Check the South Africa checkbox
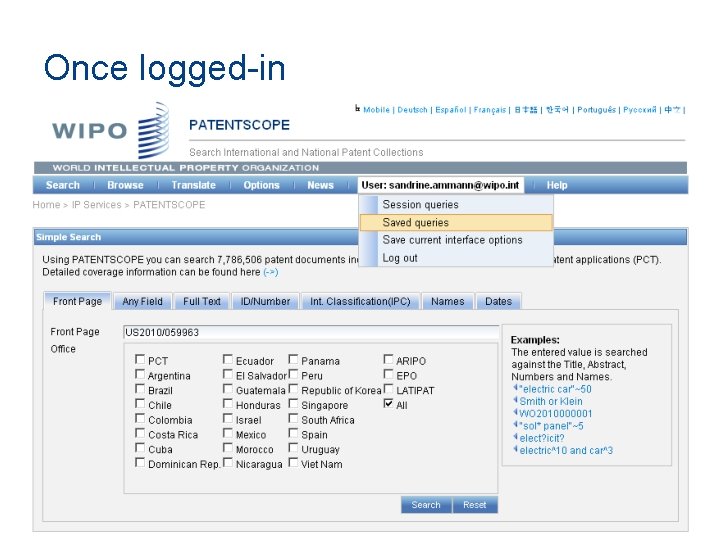Image resolution: width=720 pixels, height=540 pixels. click(293, 418)
